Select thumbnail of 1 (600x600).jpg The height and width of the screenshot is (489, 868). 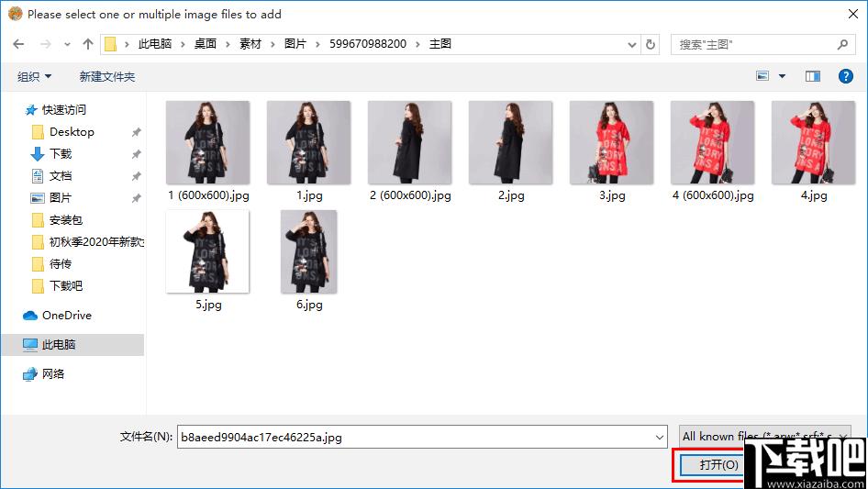207,142
